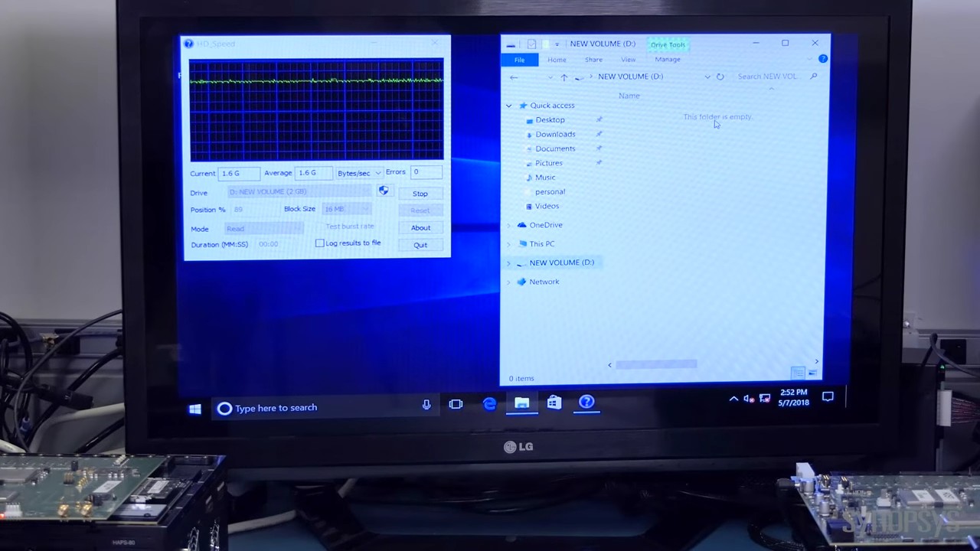Show hidden system tray icons
The width and height of the screenshot is (980, 551).
[x=733, y=398]
